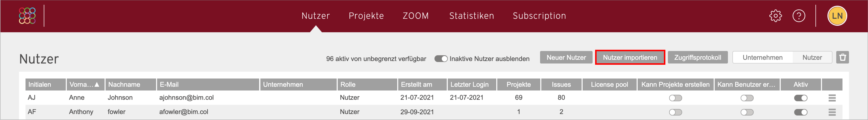Open the settings gear icon
This screenshot has width=868, height=120.
click(x=775, y=16)
